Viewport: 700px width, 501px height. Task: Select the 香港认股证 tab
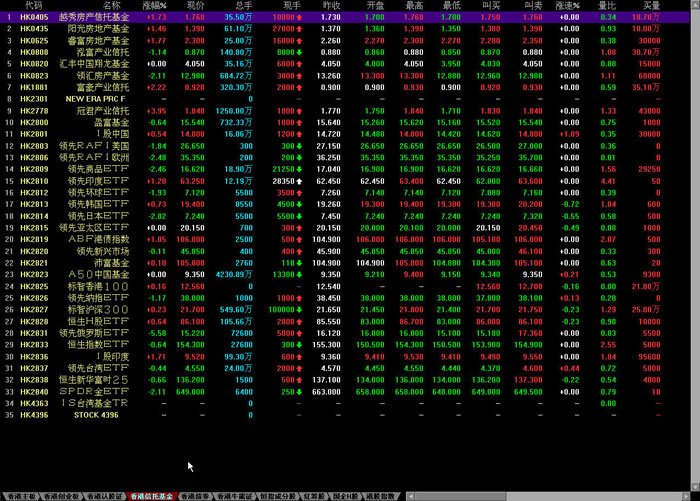point(106,496)
